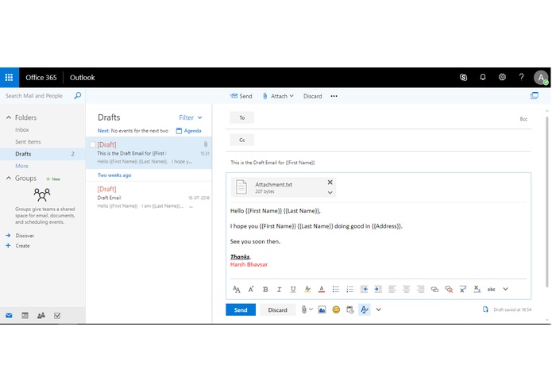Viewport: 552px width, 392px height.
Task: Collapse the Folders section
Action: pyautogui.click(x=9, y=117)
